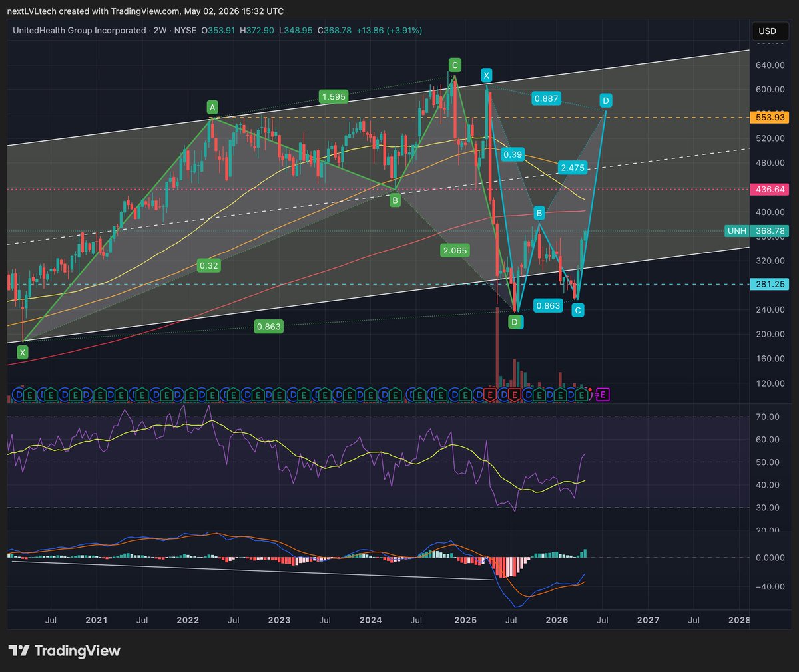Click the UnitedHealth Group Incorporated symbol title
This screenshot has width=799, height=672.
coord(79,30)
